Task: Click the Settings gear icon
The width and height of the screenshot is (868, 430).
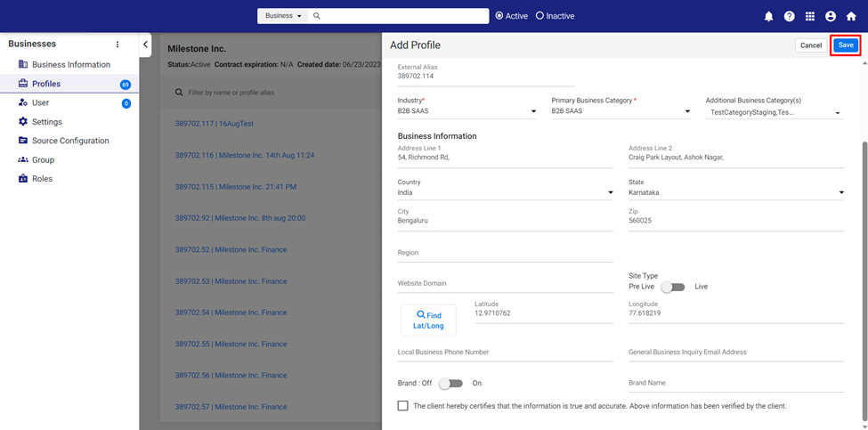Action: (22, 122)
